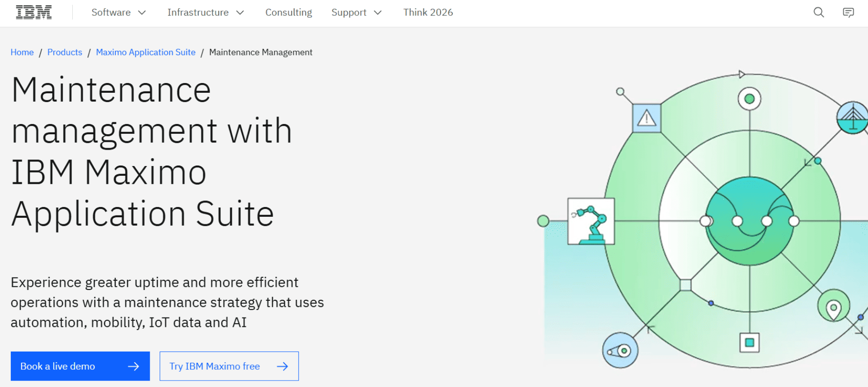The width and height of the screenshot is (868, 387).
Task: Expand the Infrastructure menu chevron
Action: tap(240, 13)
